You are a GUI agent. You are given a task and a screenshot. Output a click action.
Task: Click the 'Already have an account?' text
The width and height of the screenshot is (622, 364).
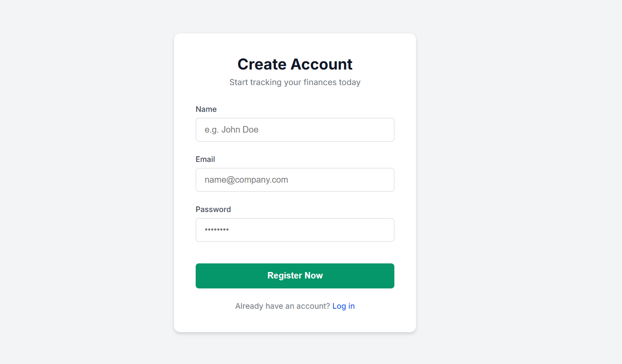(282, 306)
